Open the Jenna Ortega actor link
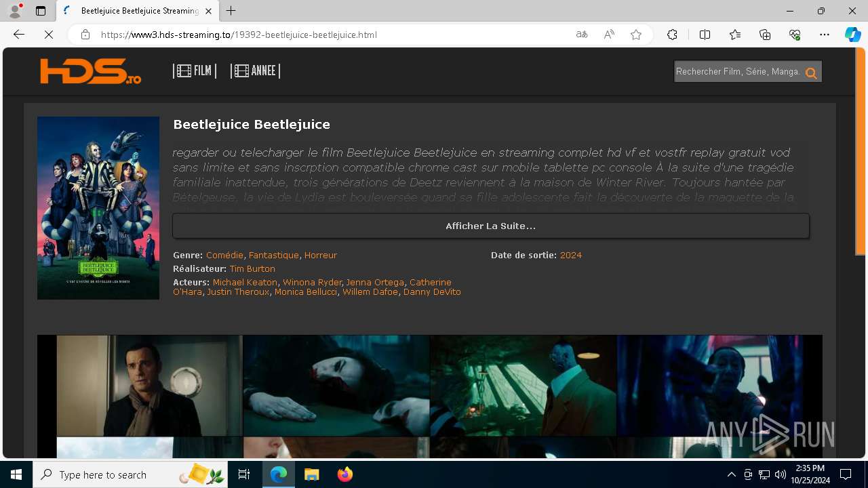 tap(375, 282)
